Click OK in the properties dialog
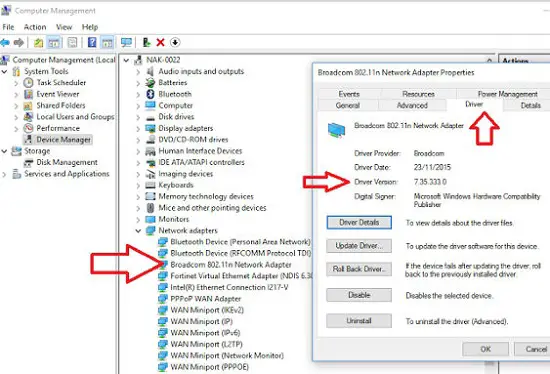550x374 pixels. coord(485,349)
